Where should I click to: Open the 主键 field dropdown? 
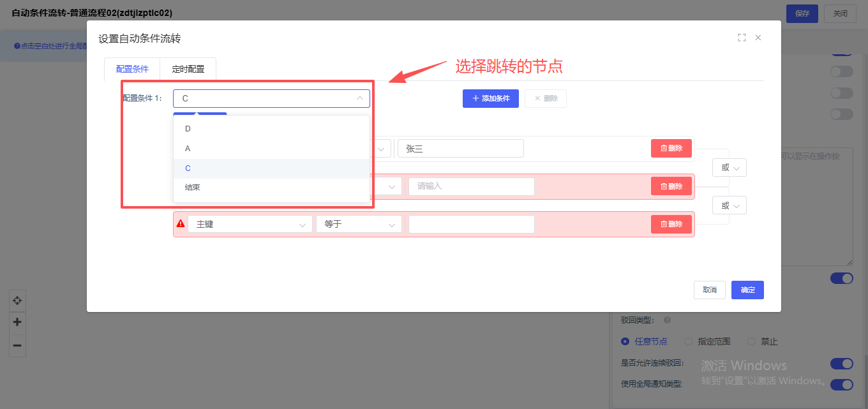250,225
